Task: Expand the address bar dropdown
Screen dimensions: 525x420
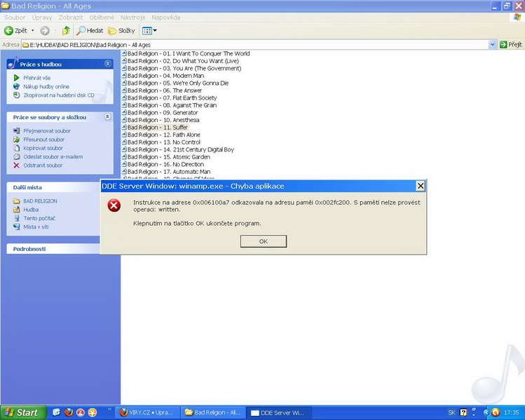Action: tap(492, 45)
